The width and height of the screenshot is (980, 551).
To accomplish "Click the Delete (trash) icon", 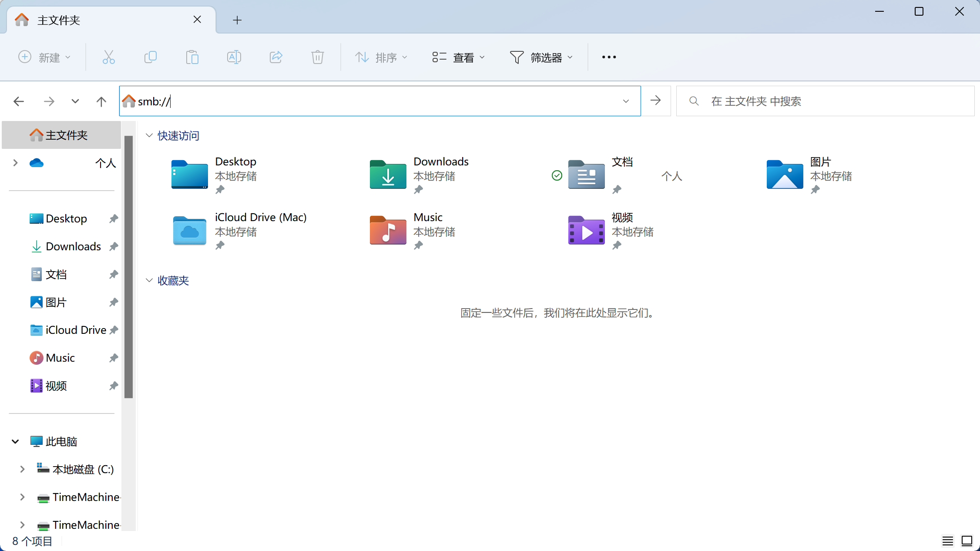I will [317, 57].
